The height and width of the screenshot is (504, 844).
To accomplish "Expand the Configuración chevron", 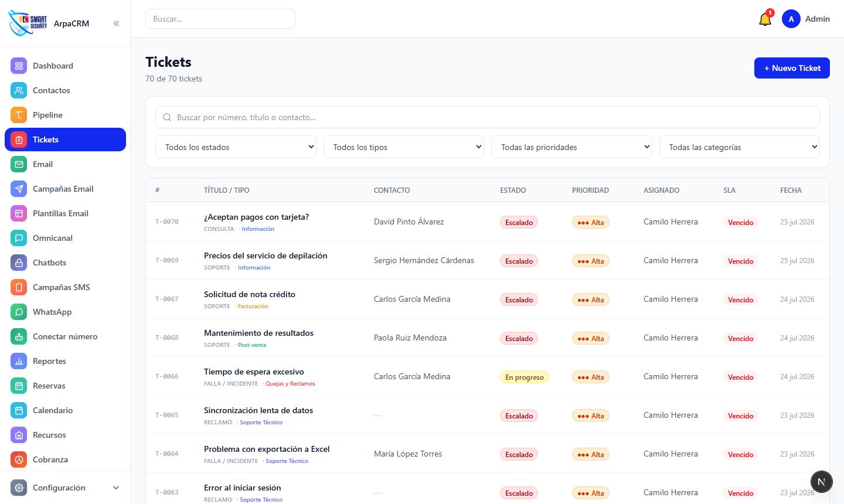I will click(x=116, y=488).
